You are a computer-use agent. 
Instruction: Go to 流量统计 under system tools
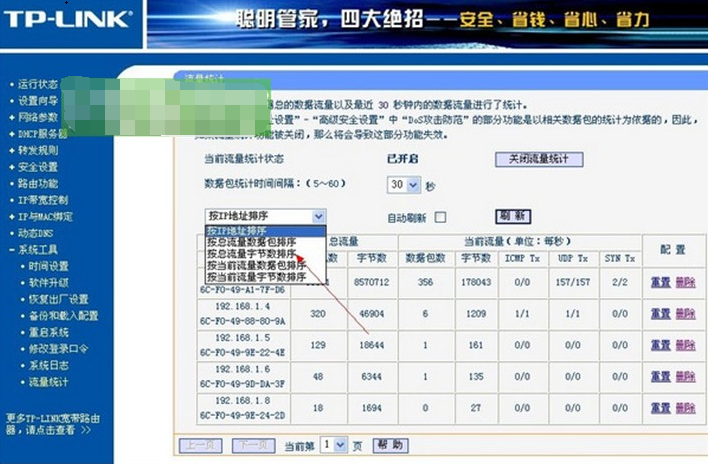pos(48,381)
